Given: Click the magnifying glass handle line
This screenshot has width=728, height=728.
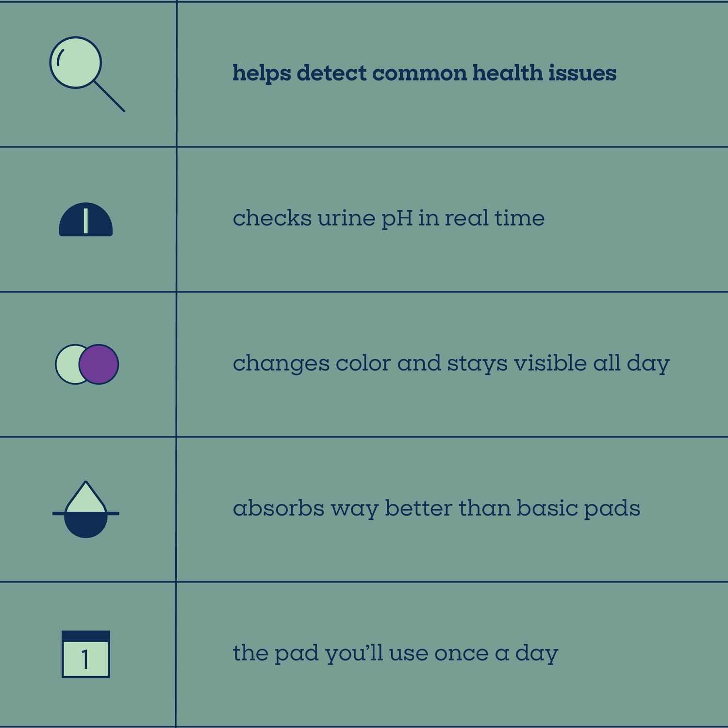Looking at the screenshot, I should [110, 97].
